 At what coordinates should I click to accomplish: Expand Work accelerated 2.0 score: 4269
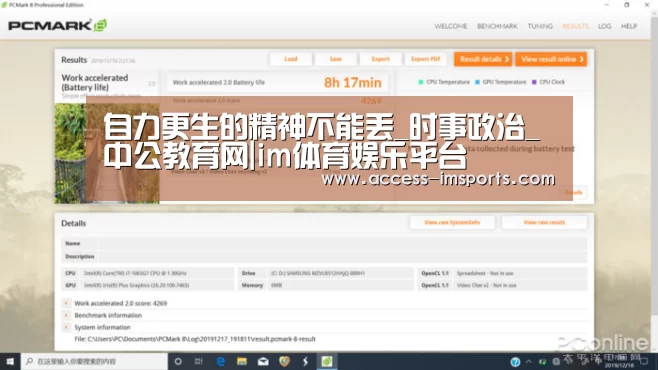[66, 303]
